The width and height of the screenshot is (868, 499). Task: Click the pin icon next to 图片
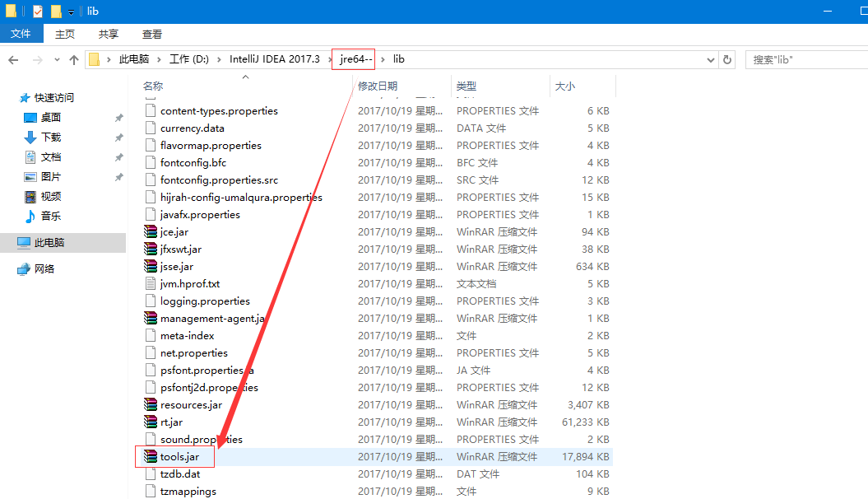[x=118, y=177]
